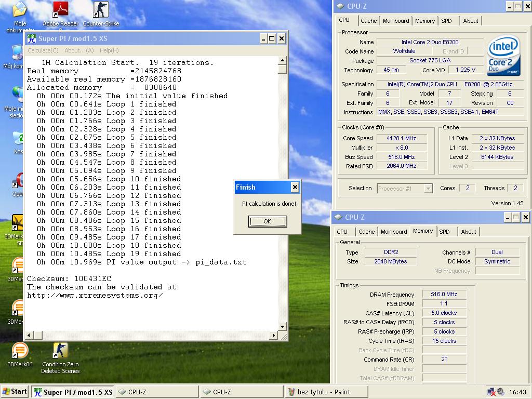Switch to first CPU-Z taskbar button
This screenshot has height=399, width=532.
(157, 392)
